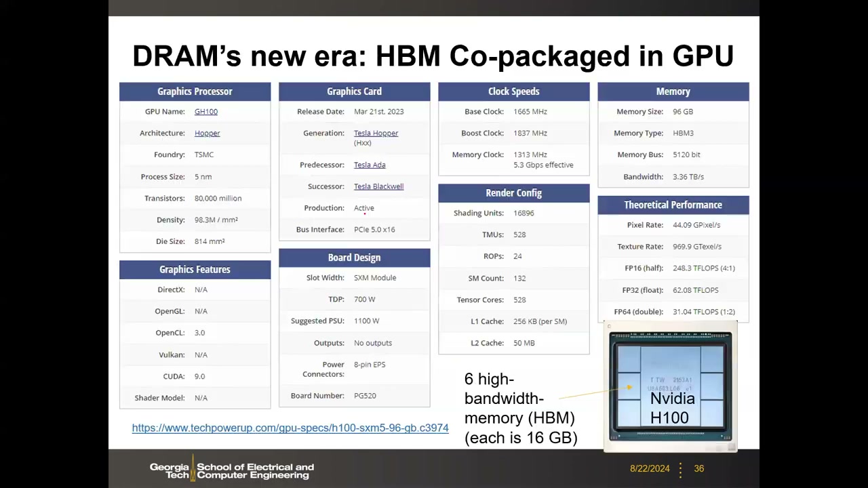
Task: Click the ROPs value 24
Action: [517, 256]
